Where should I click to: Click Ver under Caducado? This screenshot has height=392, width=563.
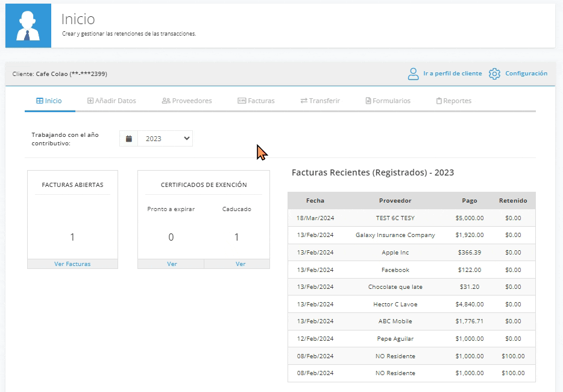pyautogui.click(x=240, y=264)
